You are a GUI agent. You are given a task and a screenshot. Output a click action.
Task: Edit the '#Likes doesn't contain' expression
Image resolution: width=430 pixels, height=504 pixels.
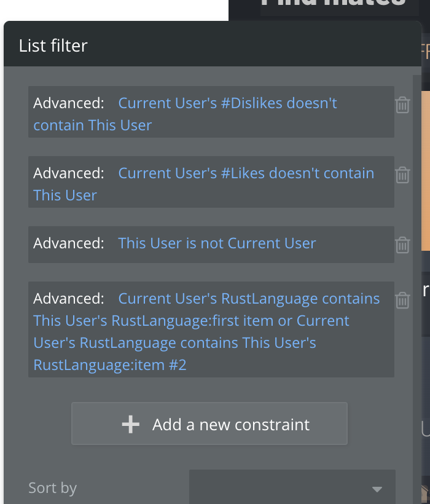coord(246,173)
